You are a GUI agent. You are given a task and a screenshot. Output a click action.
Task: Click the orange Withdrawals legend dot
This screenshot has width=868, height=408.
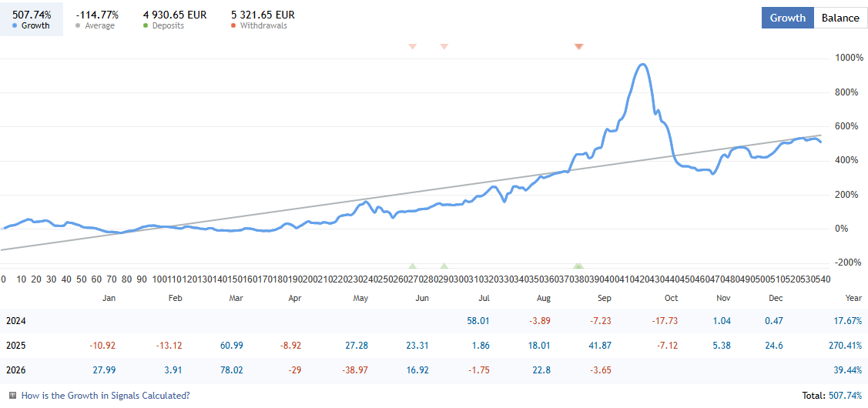pyautogui.click(x=235, y=26)
